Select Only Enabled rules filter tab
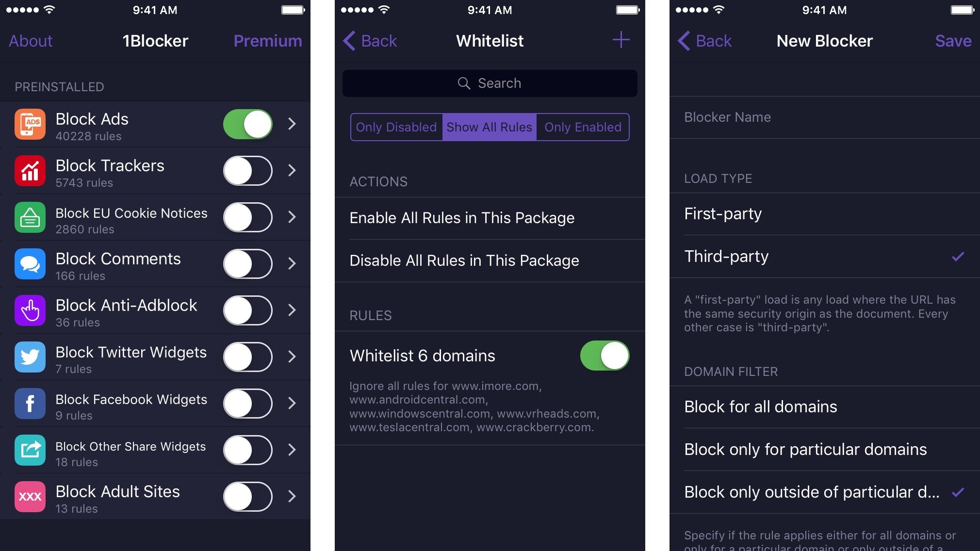Screen dimensions: 980x551 pyautogui.click(x=582, y=127)
